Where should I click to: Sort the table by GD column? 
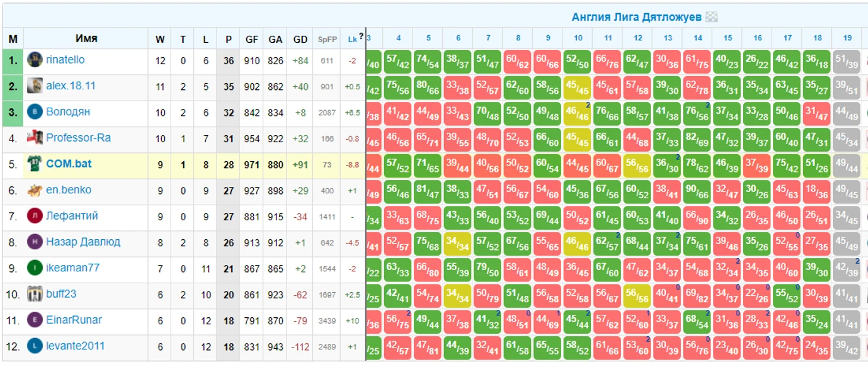(300, 39)
